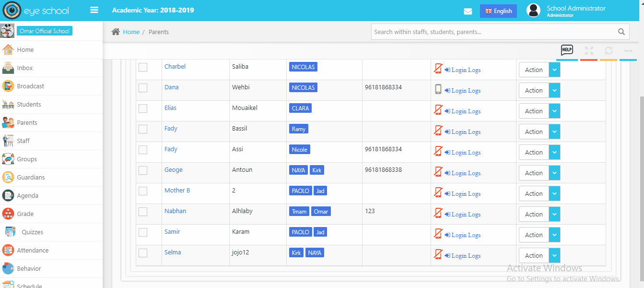Screen dimensions: 644x288
Task: Expand the Action dropdown arrow for Elias
Action: coord(554,111)
